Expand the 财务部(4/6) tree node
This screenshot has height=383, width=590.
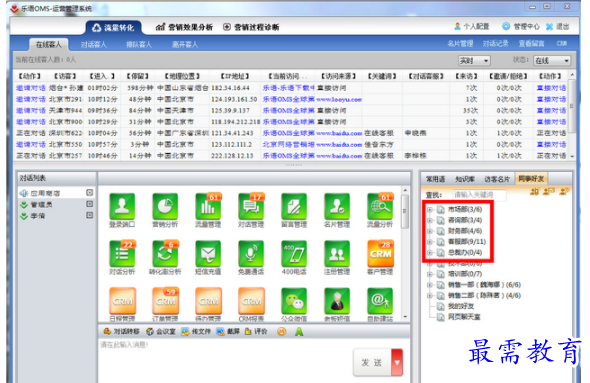[x=429, y=231]
